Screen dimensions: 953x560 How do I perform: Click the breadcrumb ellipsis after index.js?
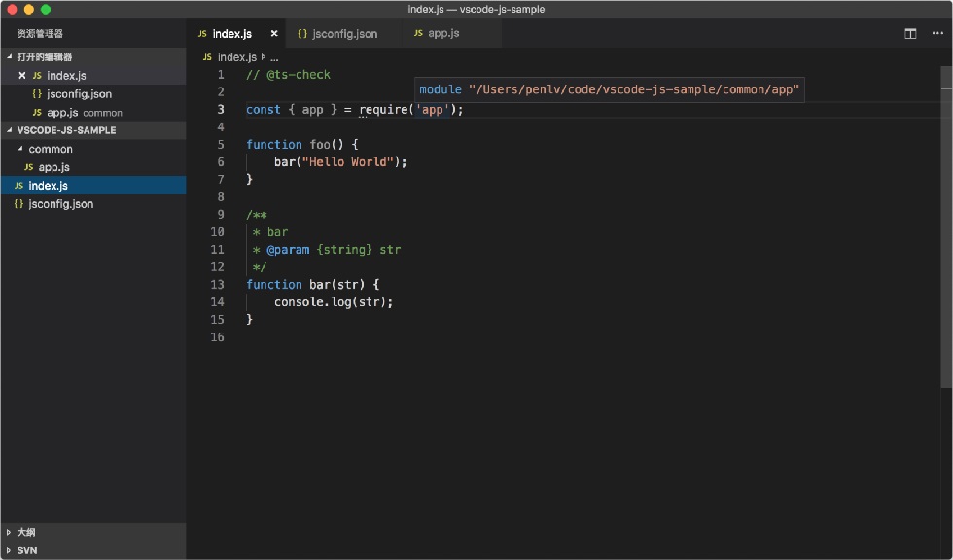(x=274, y=57)
